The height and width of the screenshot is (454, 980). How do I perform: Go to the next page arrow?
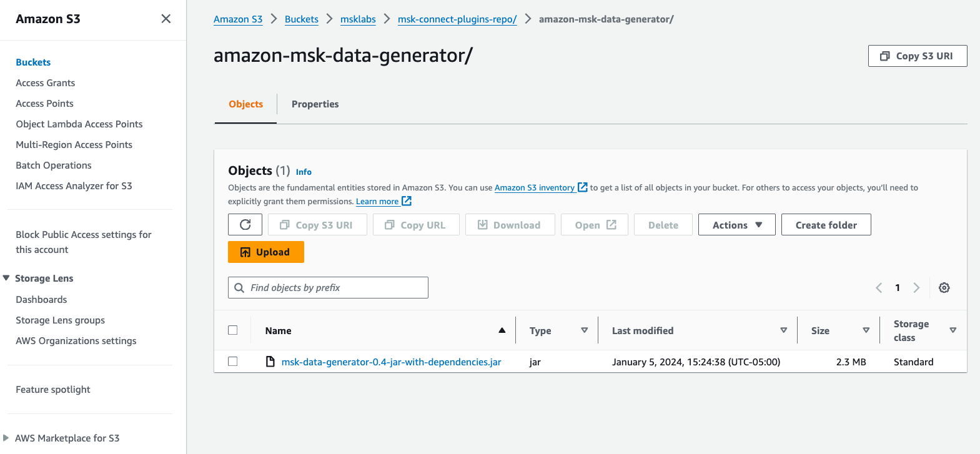tap(916, 288)
